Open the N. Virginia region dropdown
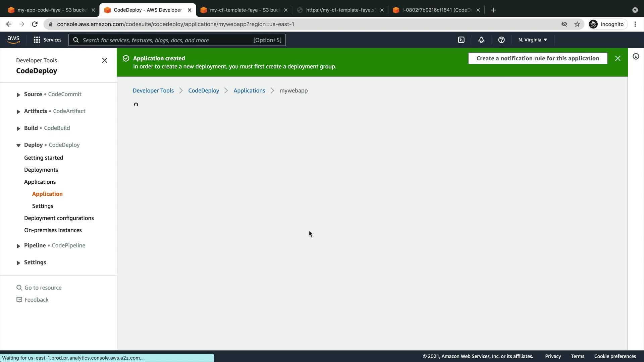 pos(532,40)
